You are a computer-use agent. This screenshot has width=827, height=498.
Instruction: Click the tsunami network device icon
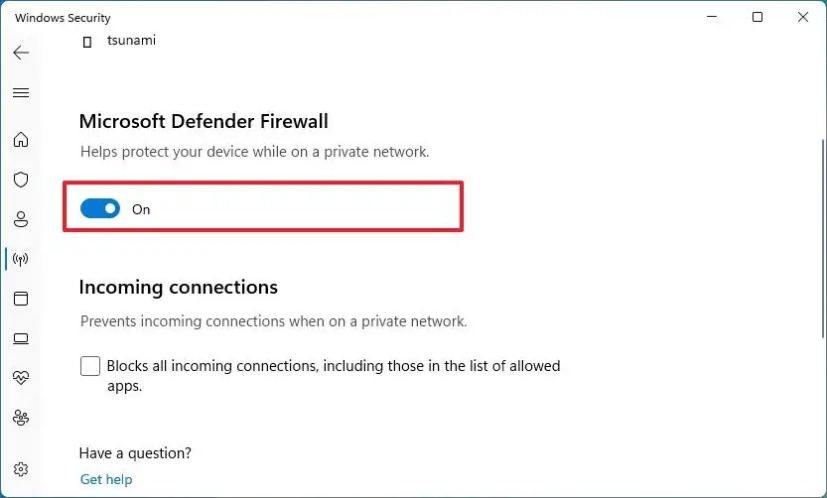point(88,41)
